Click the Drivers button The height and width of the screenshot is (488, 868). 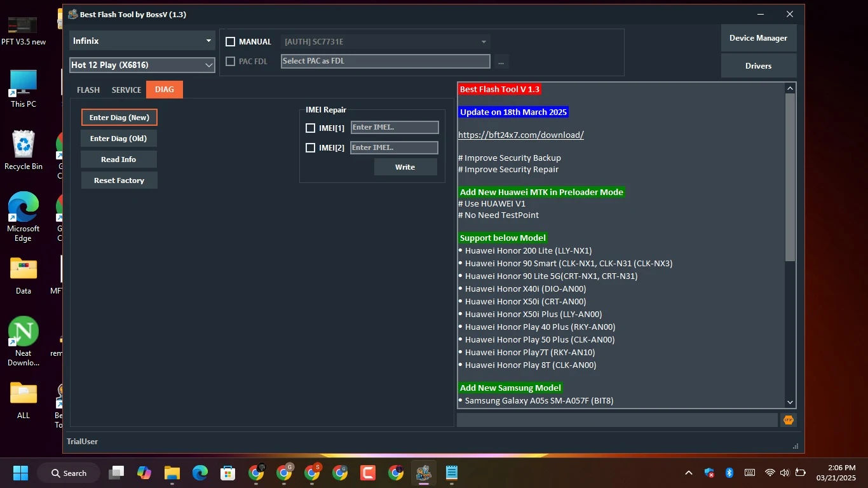(x=759, y=66)
